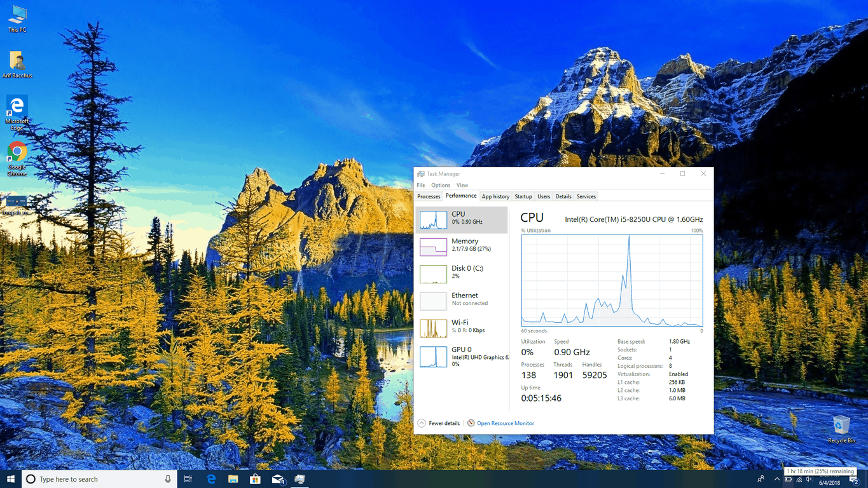Click the 'Type here to search' box
The height and width of the screenshot is (488, 868).
coord(95,479)
